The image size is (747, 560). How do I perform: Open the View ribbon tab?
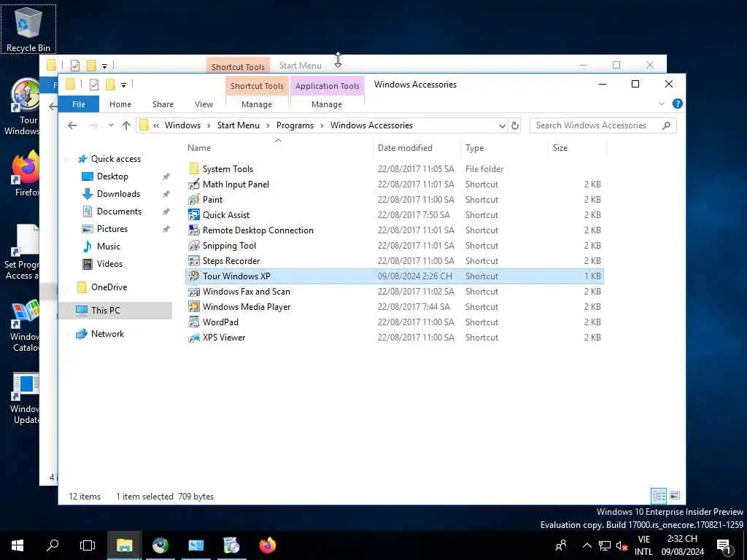pyautogui.click(x=204, y=104)
